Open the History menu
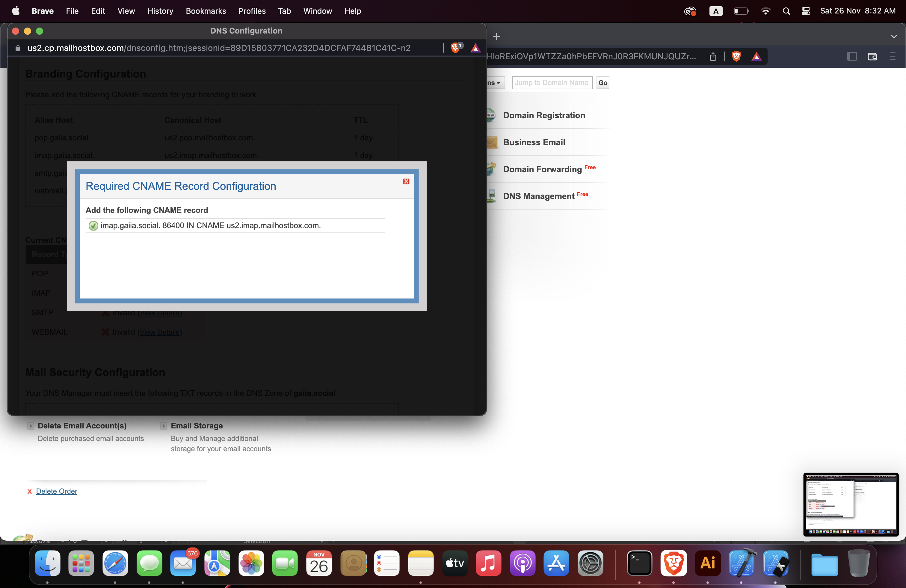 (x=160, y=11)
